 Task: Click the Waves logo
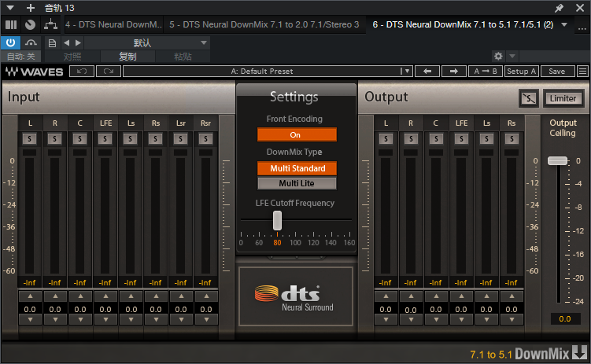[34, 72]
